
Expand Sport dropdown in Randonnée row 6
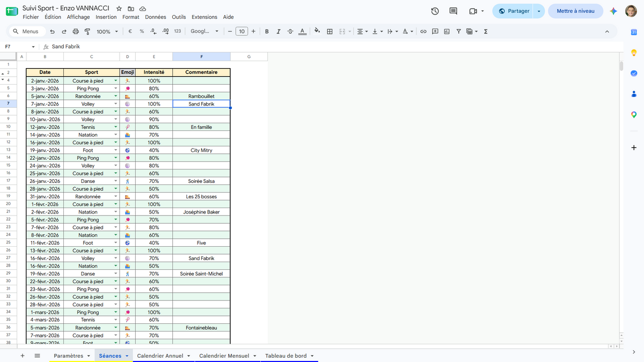pos(116,97)
